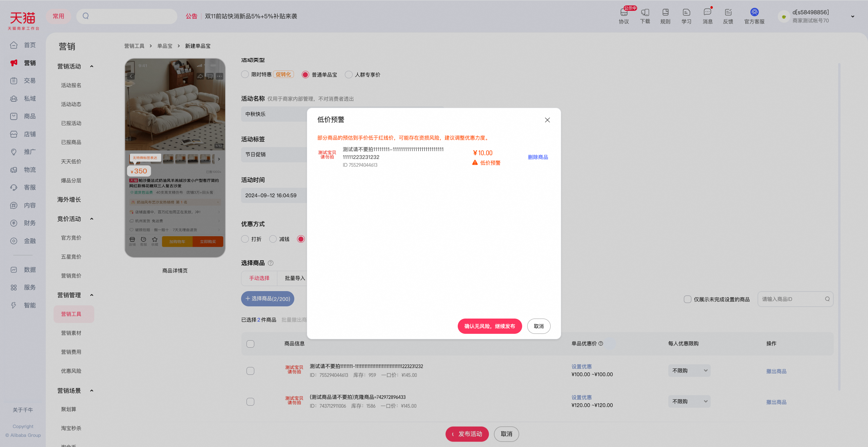Click 删除商品 link in warning dialog
This screenshot has height=447, width=868.
point(538,157)
